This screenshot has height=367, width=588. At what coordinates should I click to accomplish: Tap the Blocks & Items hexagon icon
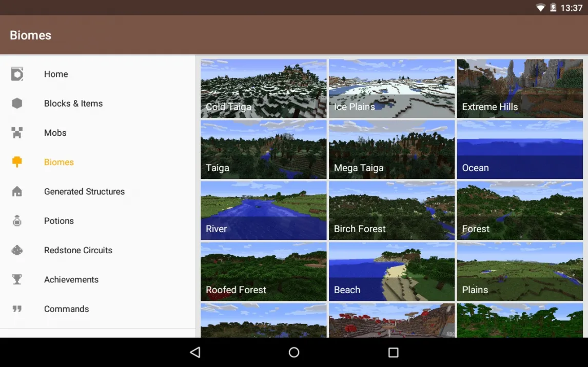17,104
